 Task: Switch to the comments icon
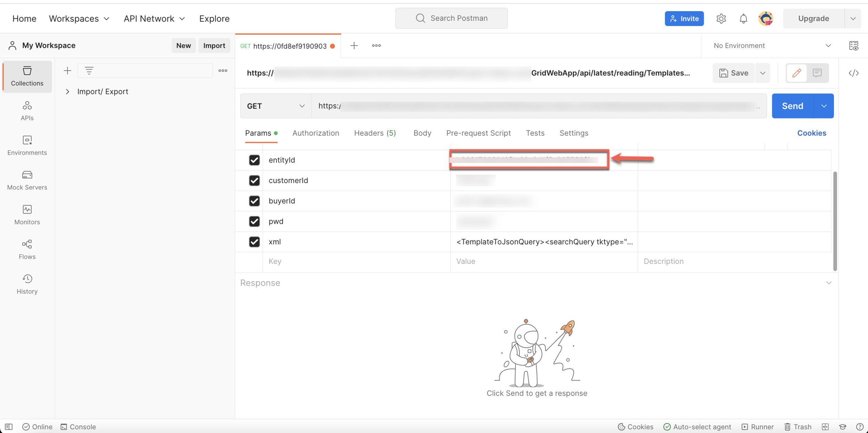coord(817,73)
